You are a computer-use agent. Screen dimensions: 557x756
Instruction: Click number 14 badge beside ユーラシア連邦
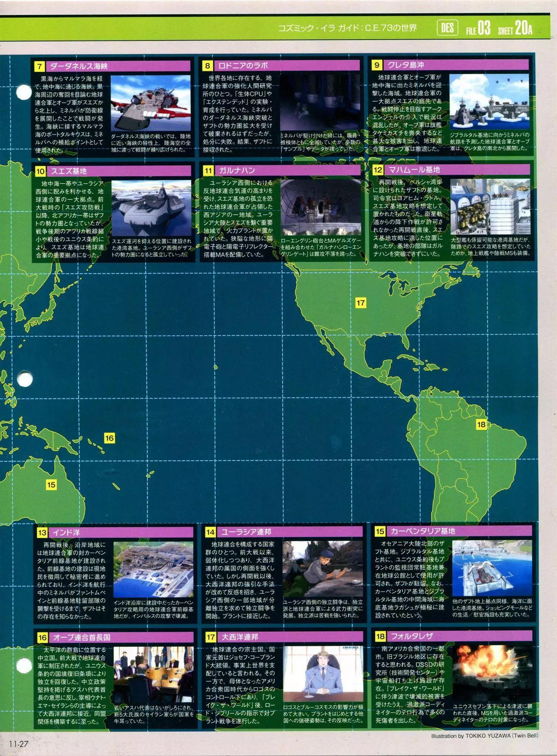pos(211,532)
